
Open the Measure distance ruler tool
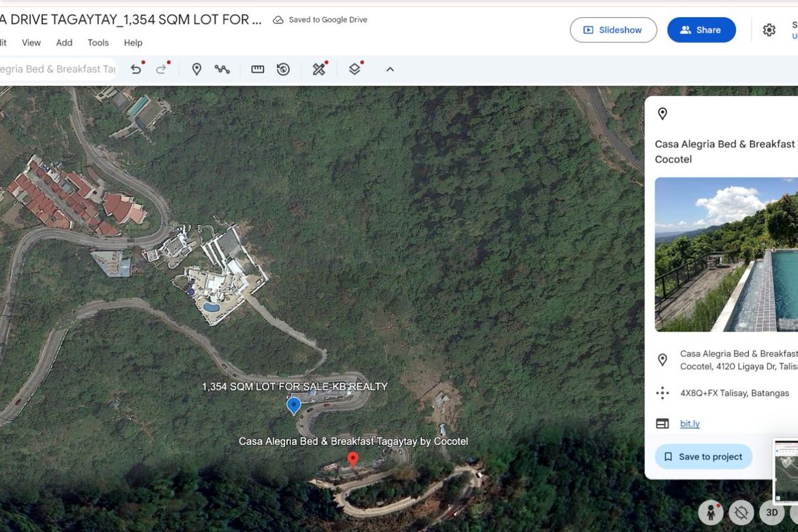click(x=258, y=70)
